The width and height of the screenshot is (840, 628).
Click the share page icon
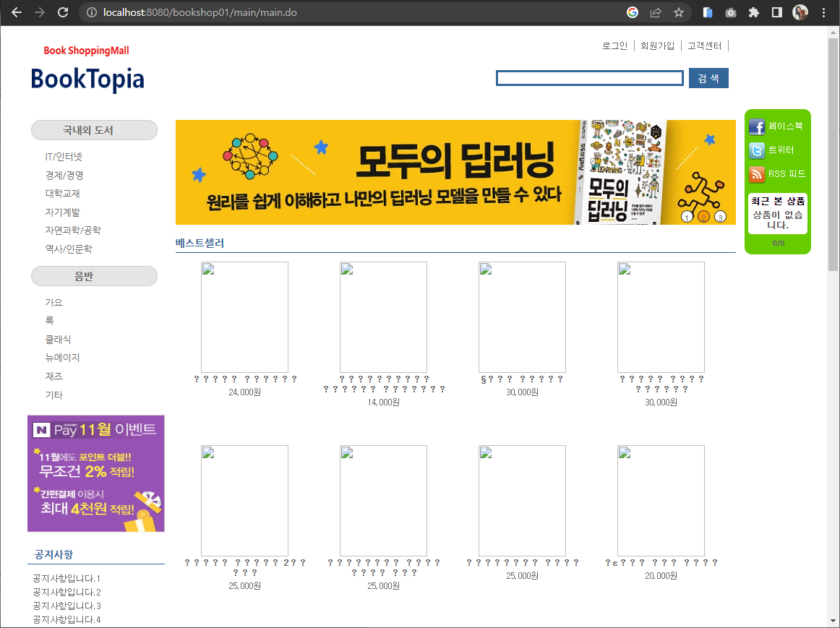pos(656,12)
